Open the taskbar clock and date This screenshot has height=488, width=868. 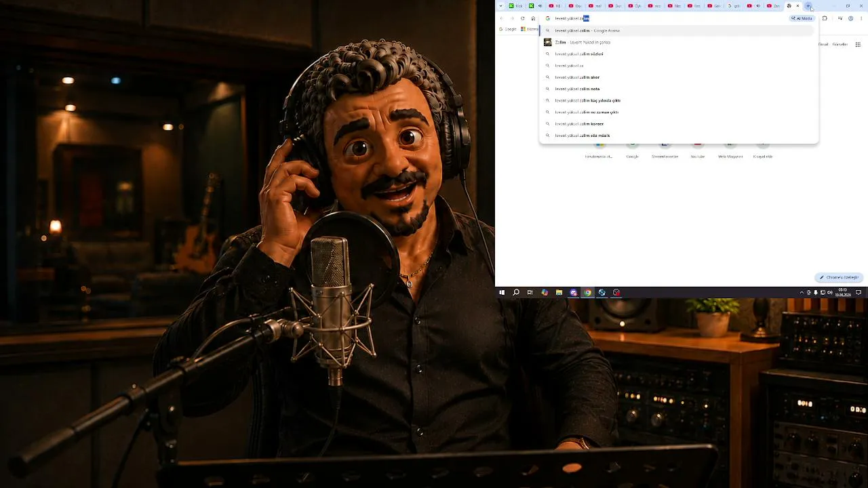[843, 293]
